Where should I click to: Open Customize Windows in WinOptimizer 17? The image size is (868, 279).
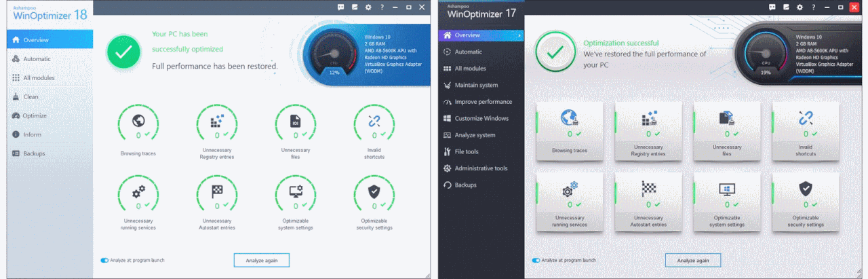tap(481, 118)
